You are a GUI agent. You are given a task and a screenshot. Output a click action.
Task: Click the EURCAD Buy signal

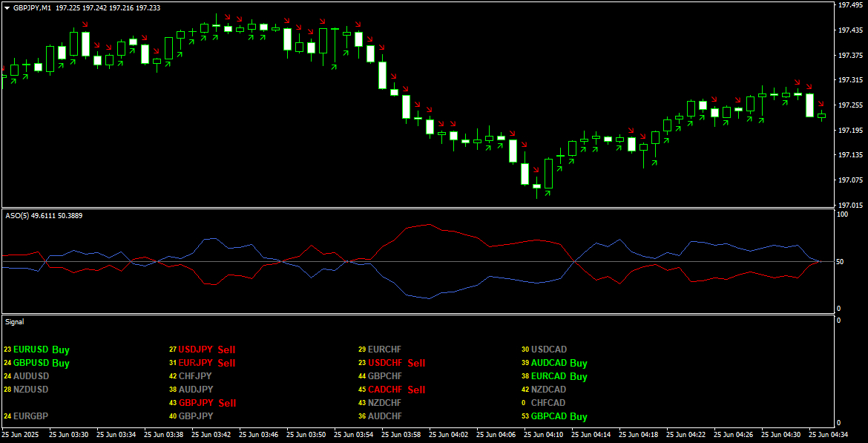[559, 376]
